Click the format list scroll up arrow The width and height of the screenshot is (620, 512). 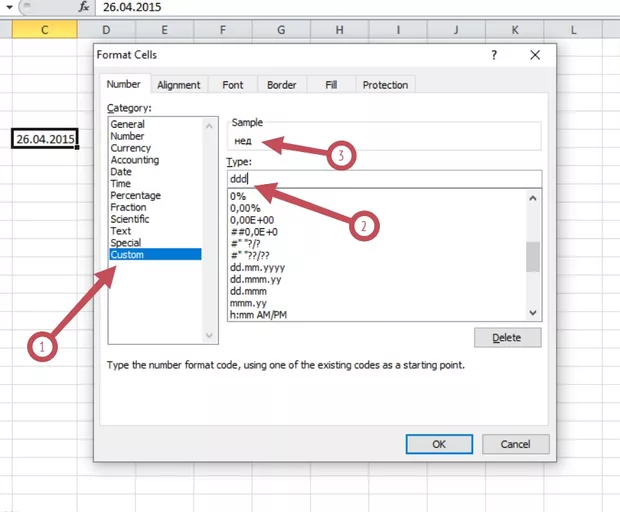coord(533,198)
